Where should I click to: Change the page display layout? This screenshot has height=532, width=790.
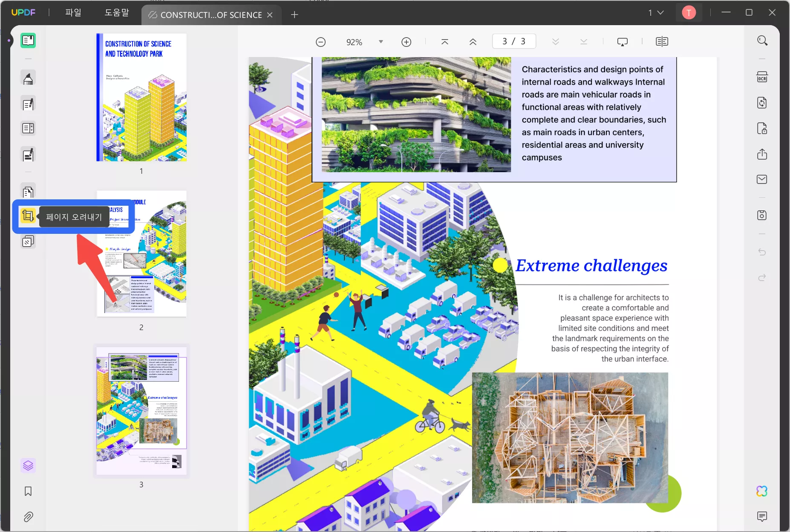pyautogui.click(x=662, y=42)
